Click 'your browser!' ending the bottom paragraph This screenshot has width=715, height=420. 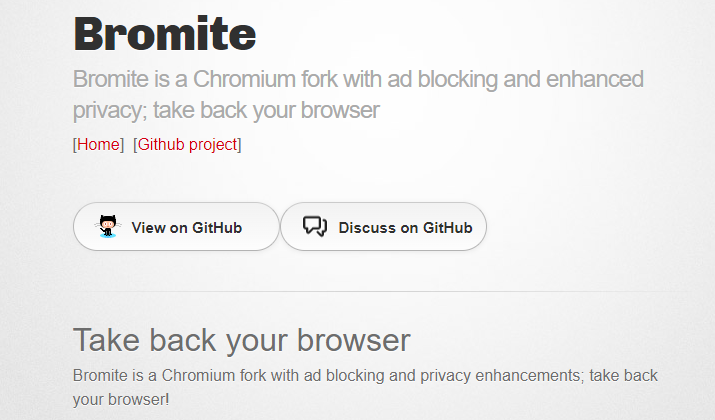click(x=121, y=400)
